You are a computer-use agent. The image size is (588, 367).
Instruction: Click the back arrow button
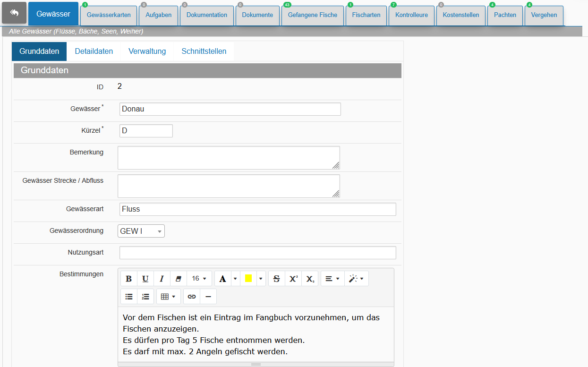pos(14,13)
